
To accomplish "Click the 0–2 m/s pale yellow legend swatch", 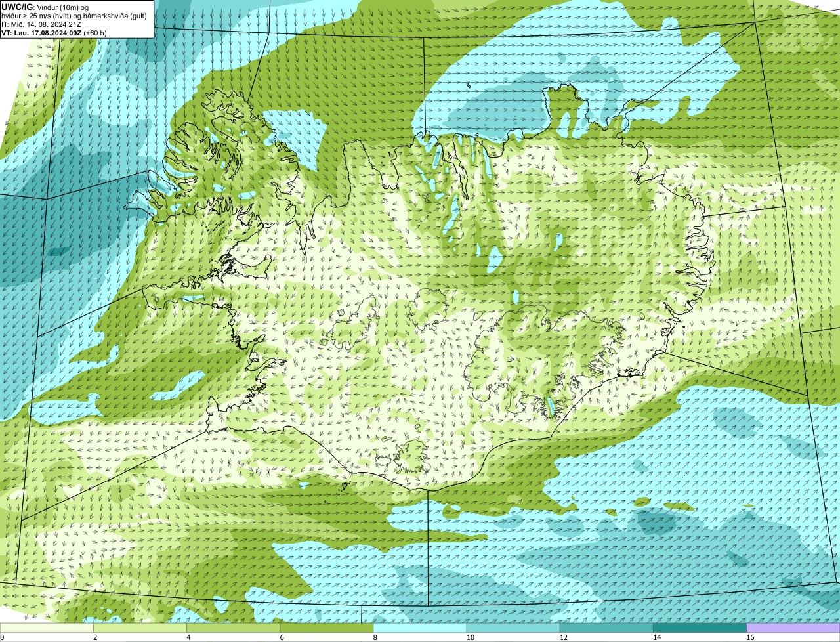I will click(x=47, y=628).
